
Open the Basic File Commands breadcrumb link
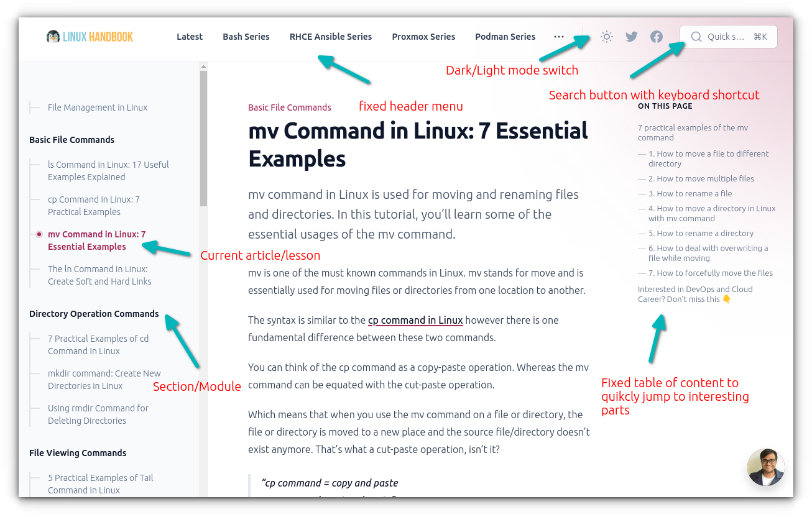(x=290, y=108)
